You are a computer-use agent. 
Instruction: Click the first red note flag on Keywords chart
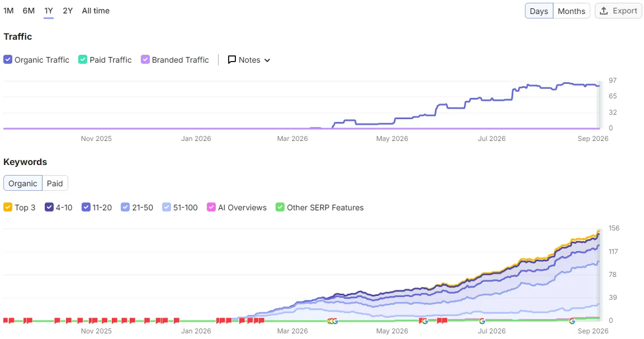[6, 321]
